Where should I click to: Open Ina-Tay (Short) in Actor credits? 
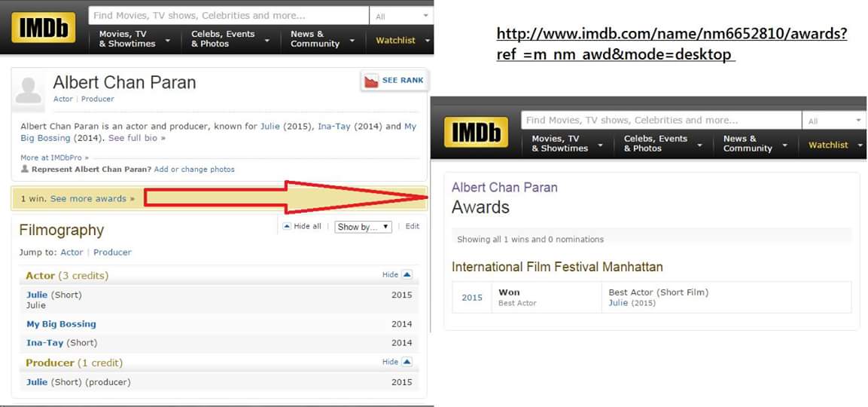point(45,343)
